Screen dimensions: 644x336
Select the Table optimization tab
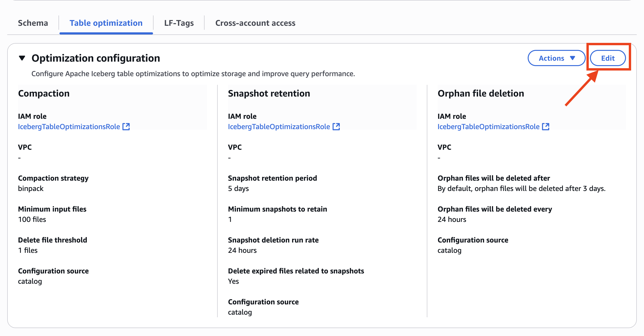click(x=106, y=23)
